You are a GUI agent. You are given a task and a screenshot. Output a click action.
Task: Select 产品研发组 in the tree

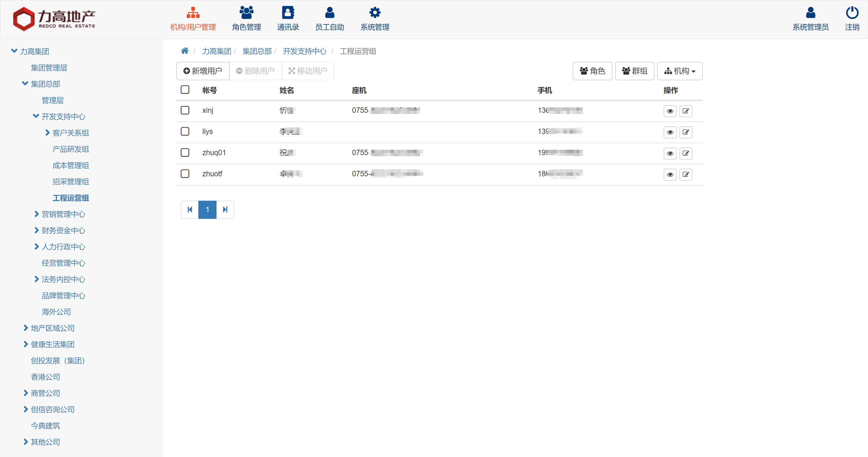point(71,149)
